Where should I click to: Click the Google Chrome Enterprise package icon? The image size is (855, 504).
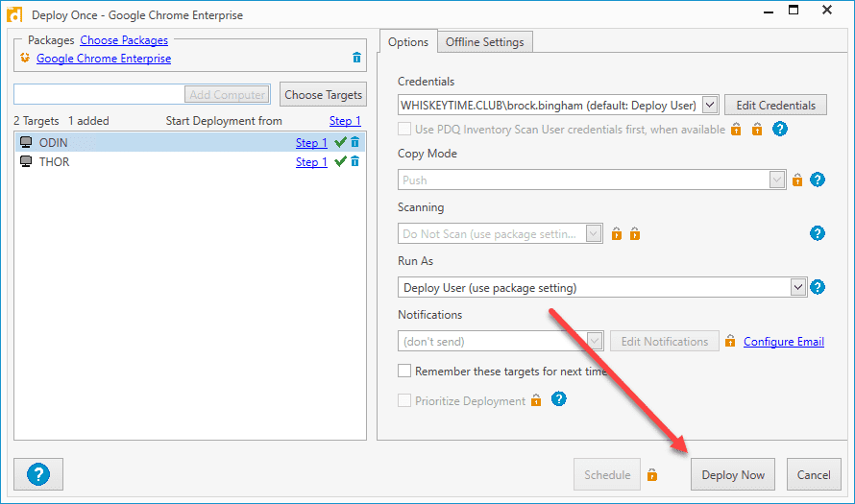(x=25, y=58)
